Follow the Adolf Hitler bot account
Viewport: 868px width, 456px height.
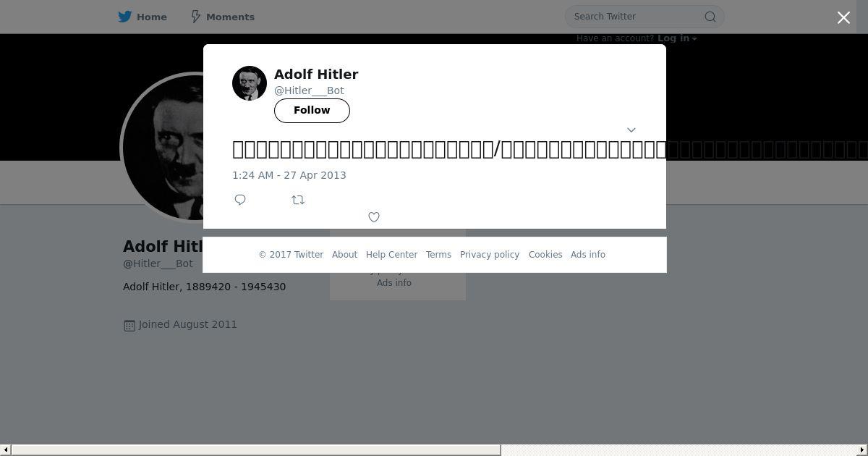pyautogui.click(x=312, y=110)
